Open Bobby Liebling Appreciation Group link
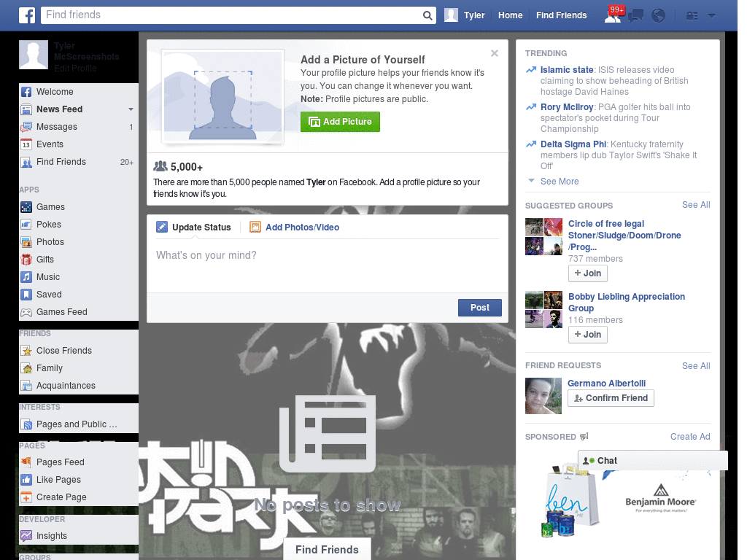This screenshot has width=747, height=560. [627, 303]
